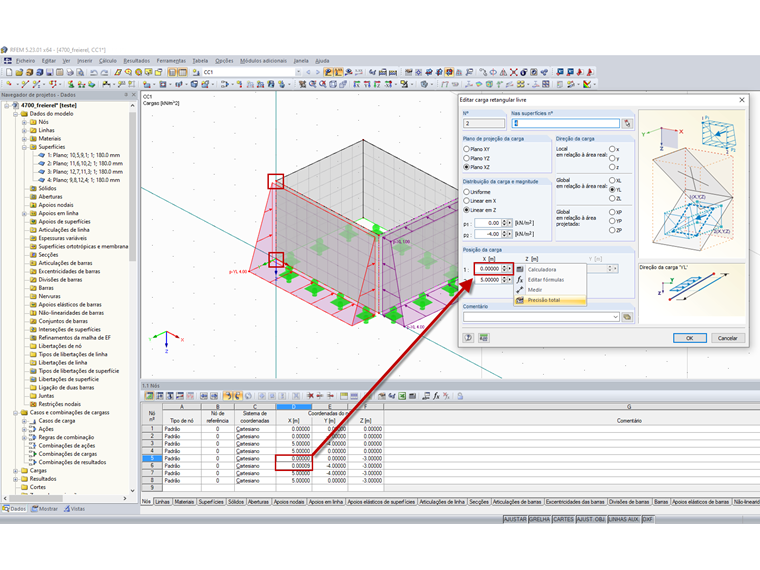The width and height of the screenshot is (760, 570).
Task: Click the Z position 5.00000 spinner
Action: pos(505,280)
